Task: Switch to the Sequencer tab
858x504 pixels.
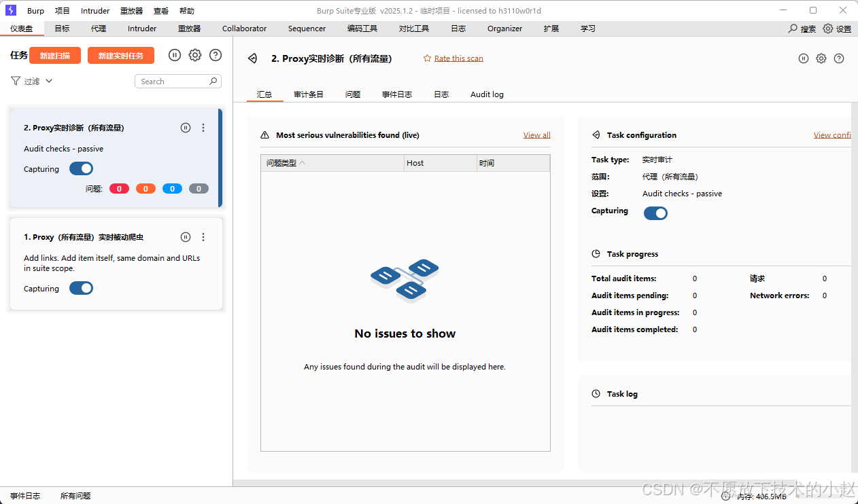Action: tap(307, 29)
